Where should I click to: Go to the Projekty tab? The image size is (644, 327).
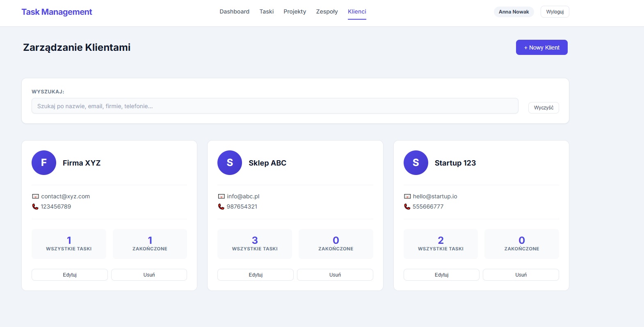point(295,11)
